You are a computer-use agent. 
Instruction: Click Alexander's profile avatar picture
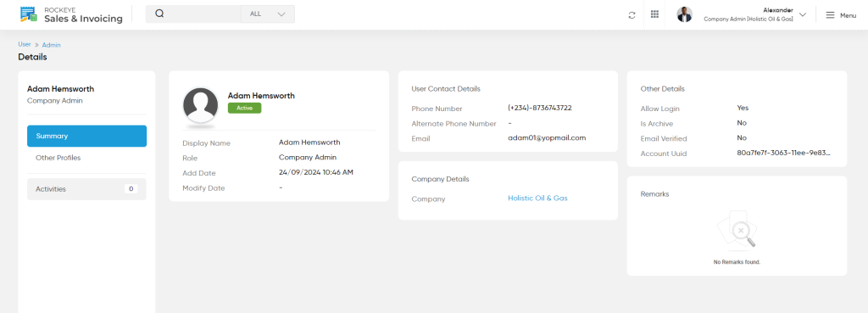click(x=685, y=14)
